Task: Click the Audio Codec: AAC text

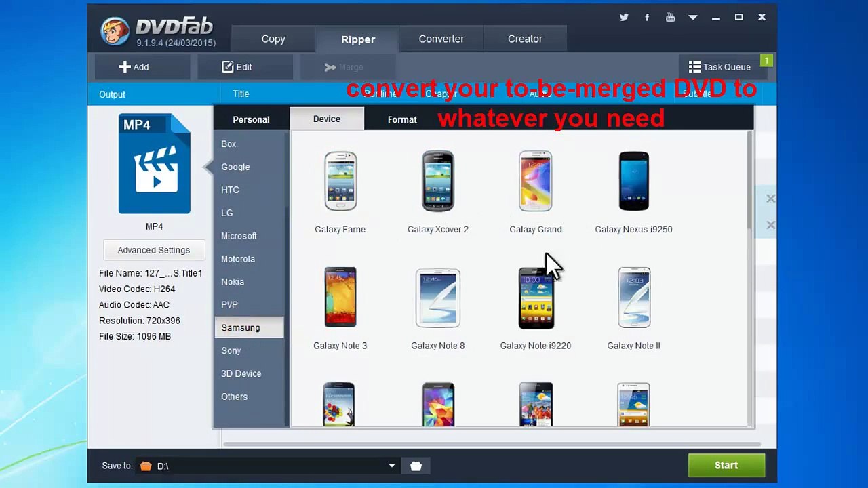Action: (x=134, y=305)
